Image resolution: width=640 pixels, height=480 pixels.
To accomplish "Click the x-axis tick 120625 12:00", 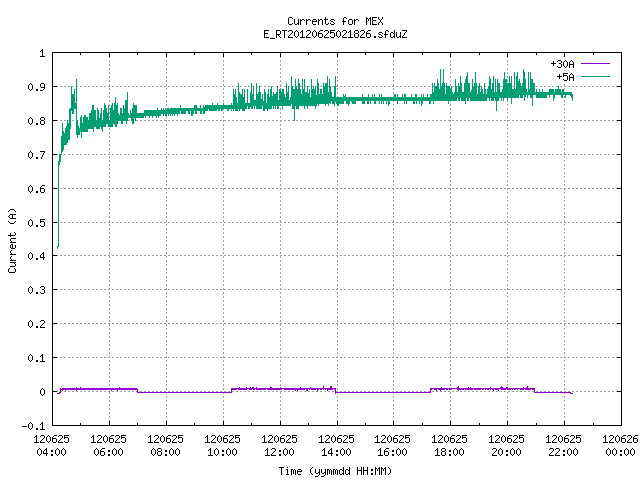I will pyautogui.click(x=280, y=446).
